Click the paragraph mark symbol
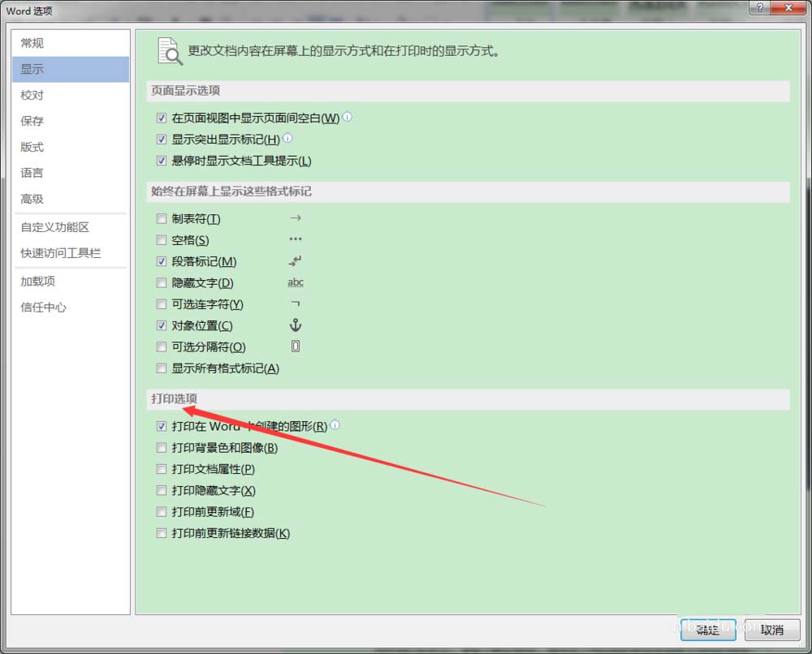This screenshot has height=654, width=812. (x=296, y=260)
